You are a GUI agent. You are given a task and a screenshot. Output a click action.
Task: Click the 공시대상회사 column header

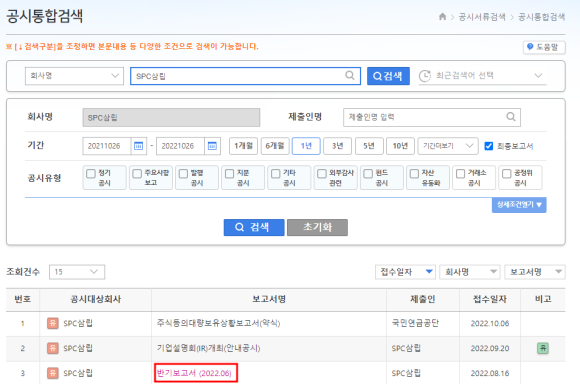click(95, 299)
